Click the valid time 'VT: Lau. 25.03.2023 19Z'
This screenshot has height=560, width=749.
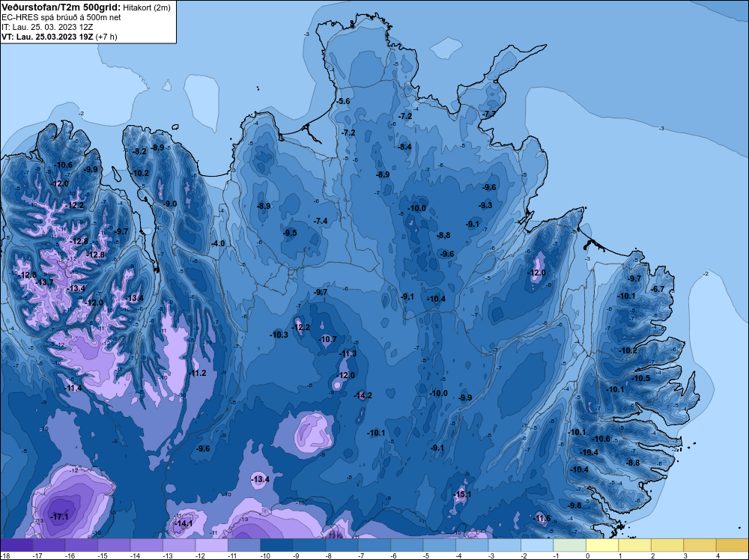click(47, 37)
